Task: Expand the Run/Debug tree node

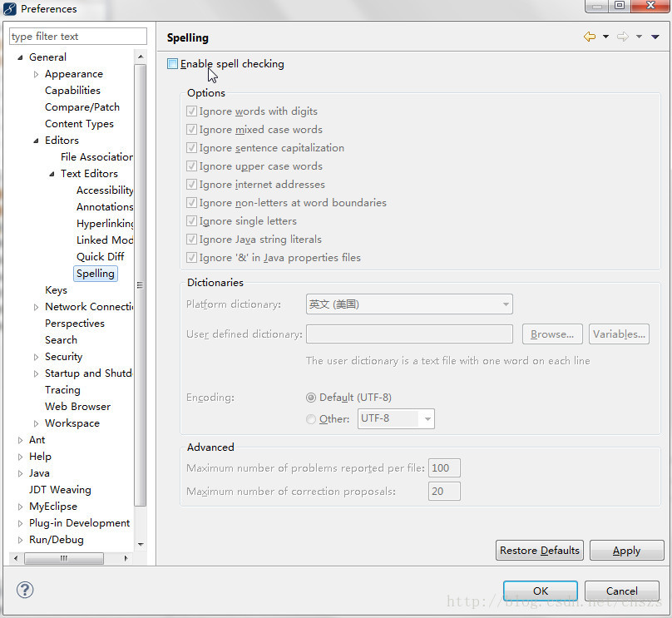Action: pyautogui.click(x=20, y=540)
